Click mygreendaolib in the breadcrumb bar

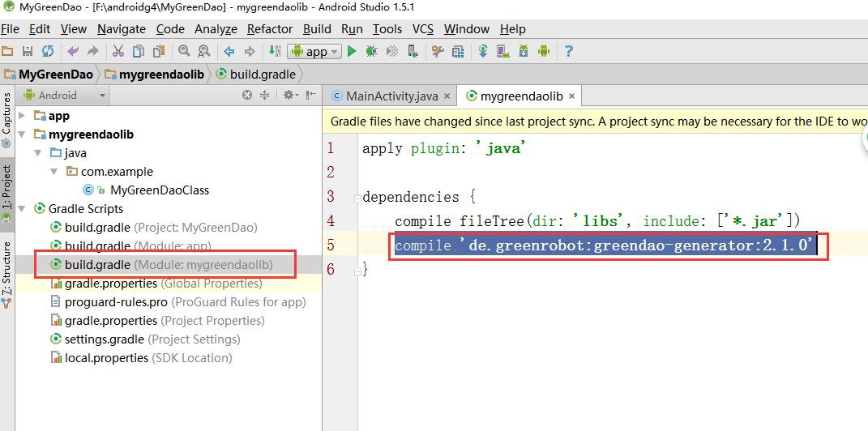pos(155,75)
